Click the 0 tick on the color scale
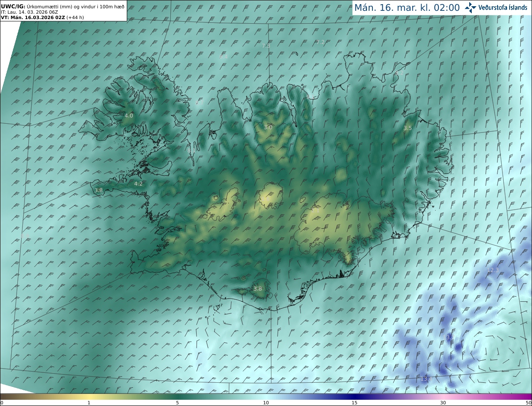The width and height of the screenshot is (532, 406). pyautogui.click(x=2, y=403)
